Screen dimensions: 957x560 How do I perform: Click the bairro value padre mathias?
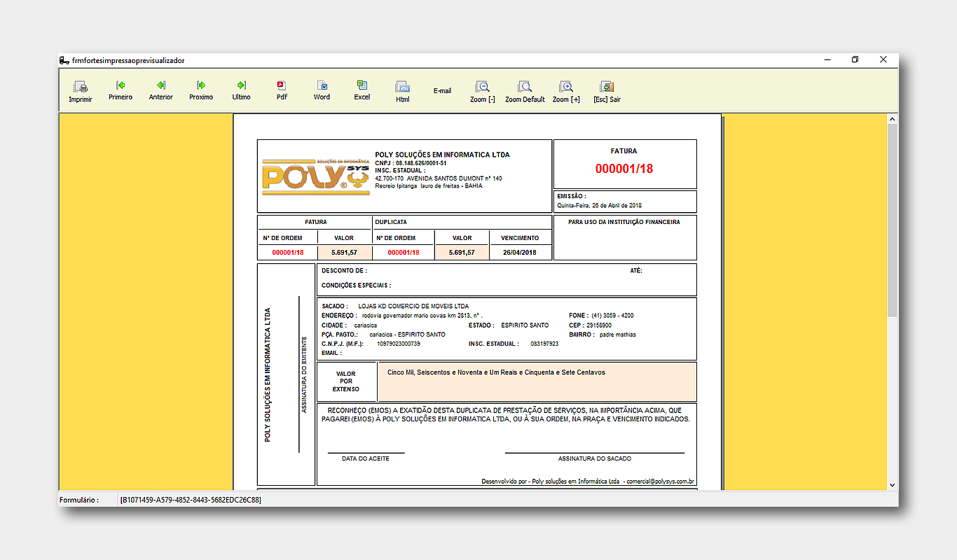tap(618, 335)
